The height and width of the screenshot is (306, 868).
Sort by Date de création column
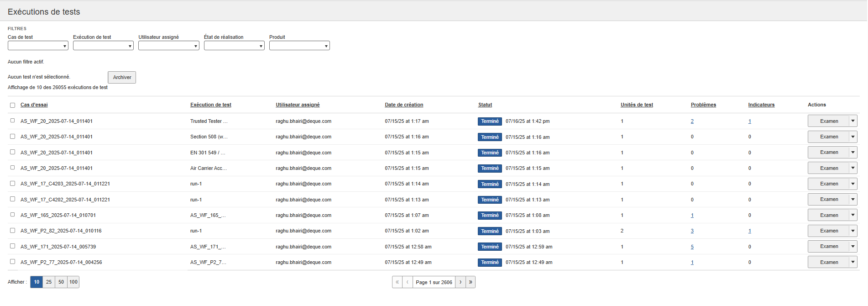coord(404,105)
